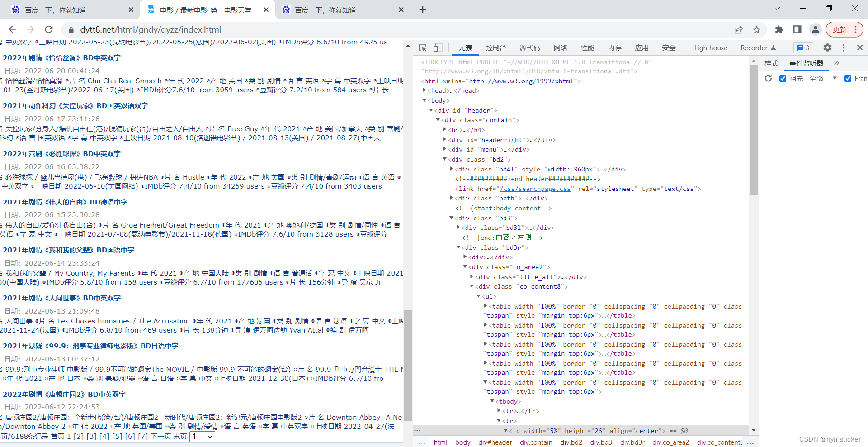
Task: Open the 应用 application panel
Action: coord(642,48)
